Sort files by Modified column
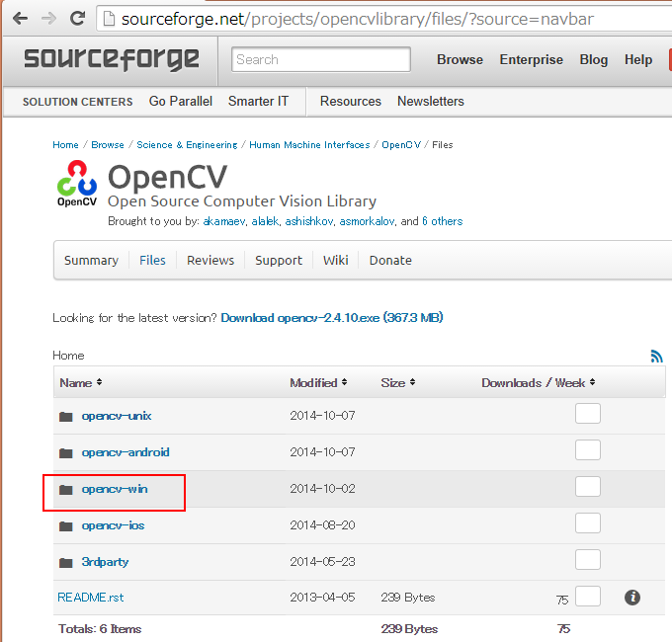Viewport: 672px width, 642px height. 318,382
